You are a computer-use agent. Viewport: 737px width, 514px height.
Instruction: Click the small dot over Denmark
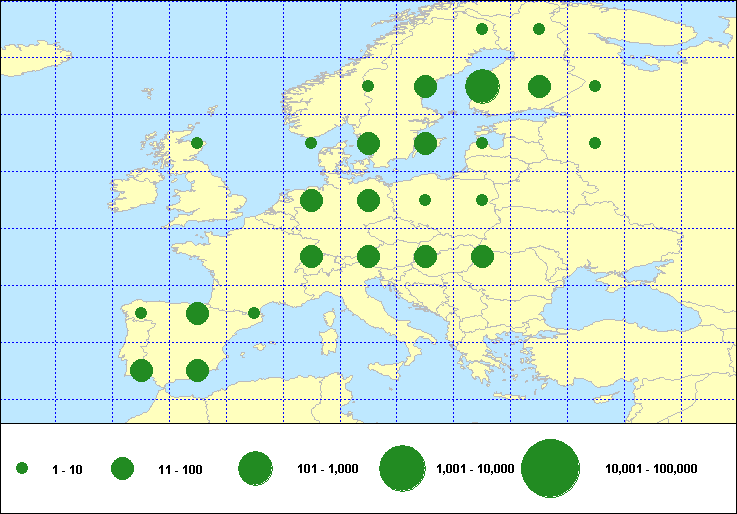(x=311, y=143)
